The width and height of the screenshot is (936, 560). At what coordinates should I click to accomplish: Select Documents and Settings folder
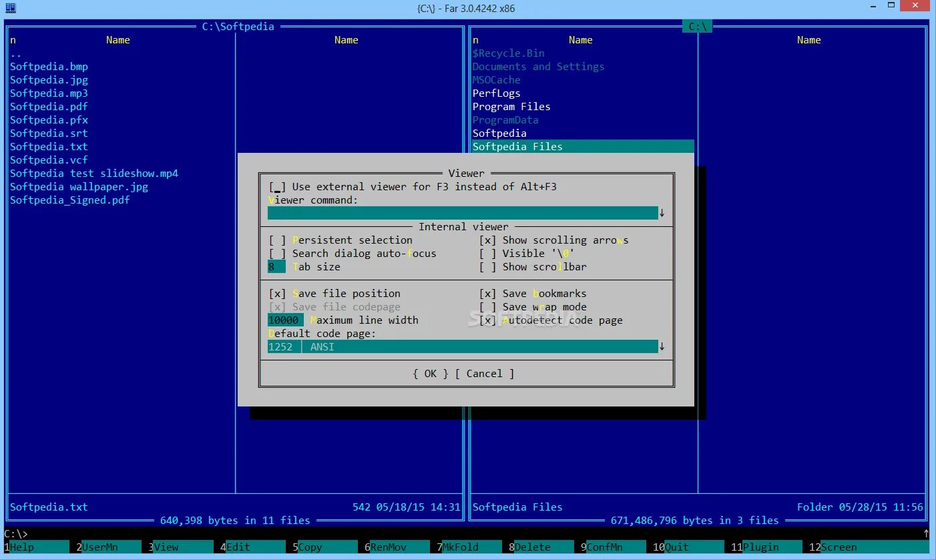tap(538, 67)
